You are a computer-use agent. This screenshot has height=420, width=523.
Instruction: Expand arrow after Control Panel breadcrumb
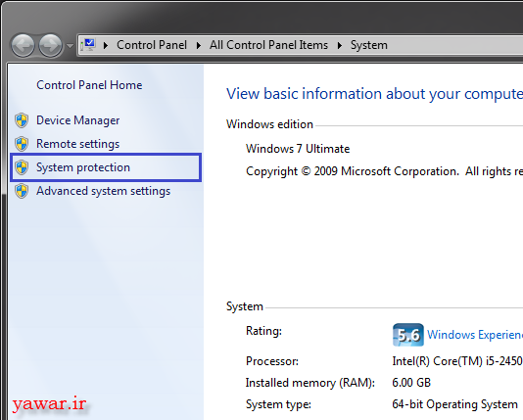coord(199,45)
